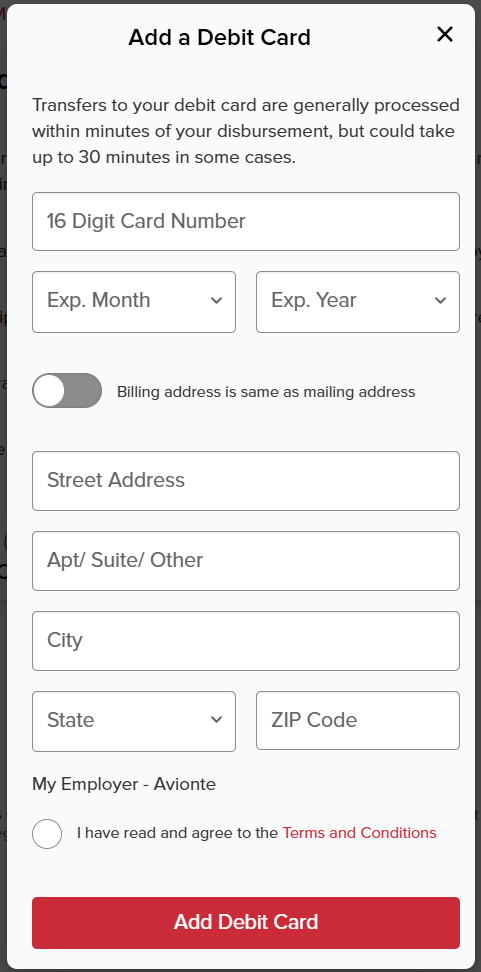Screen dimensions: 481x972
Task: Click the State field chevron arrow
Action: pyautogui.click(x=216, y=720)
